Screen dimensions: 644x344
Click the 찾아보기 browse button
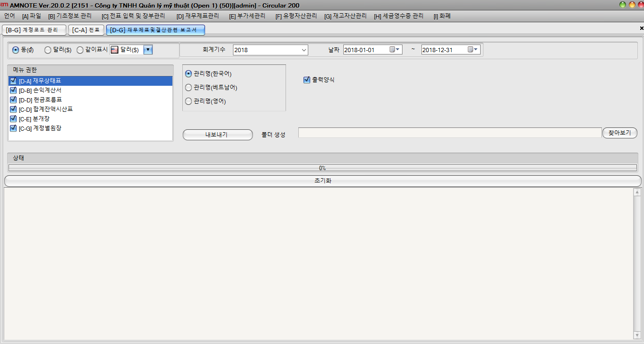[x=619, y=133]
